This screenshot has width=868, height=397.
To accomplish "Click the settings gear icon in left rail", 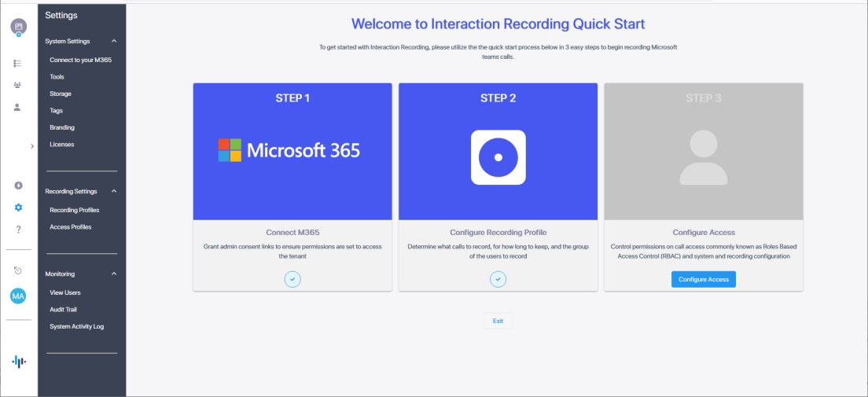I will (18, 208).
